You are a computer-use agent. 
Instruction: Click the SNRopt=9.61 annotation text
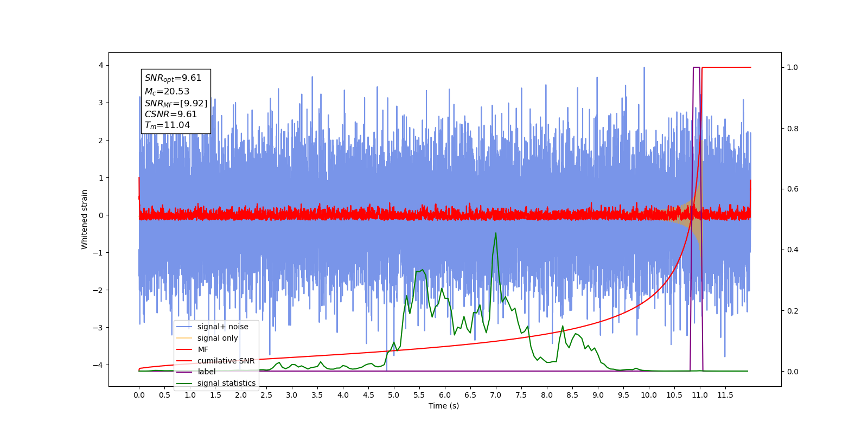173,78
